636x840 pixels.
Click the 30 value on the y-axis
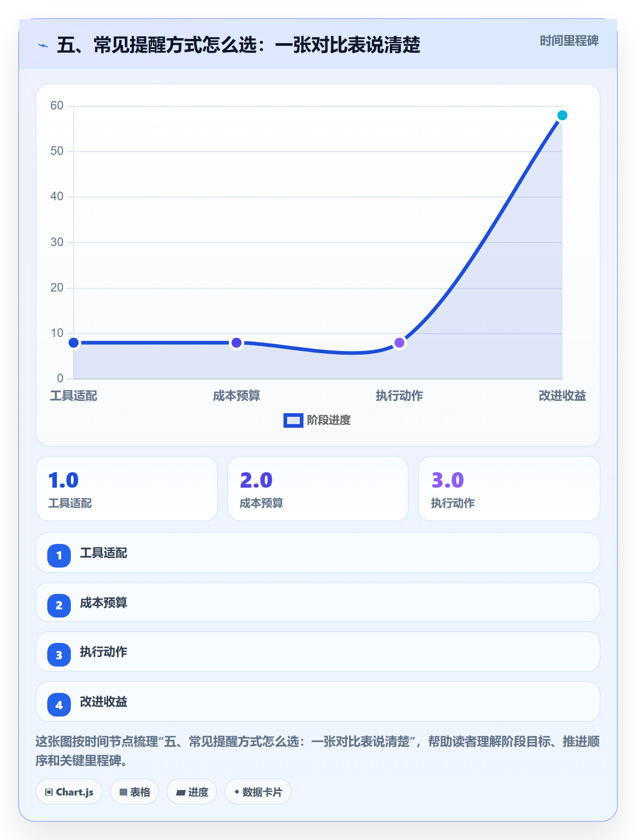click(x=57, y=242)
